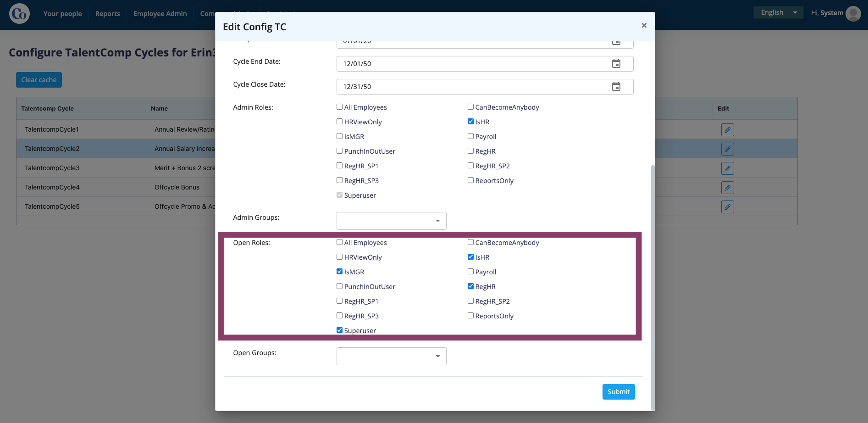The image size is (868, 423).
Task: Check ReportsOnly under Open Roles
Action: [x=470, y=316]
